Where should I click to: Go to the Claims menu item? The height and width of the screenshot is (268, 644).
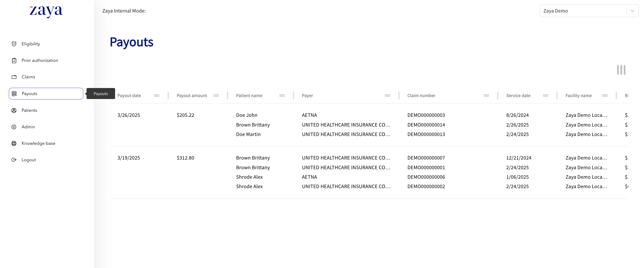28,77
